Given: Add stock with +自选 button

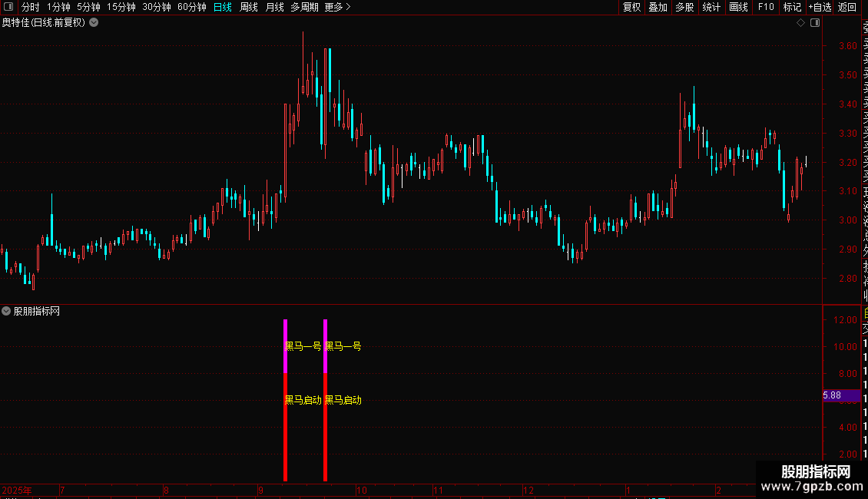Looking at the screenshot, I should pos(820,7).
